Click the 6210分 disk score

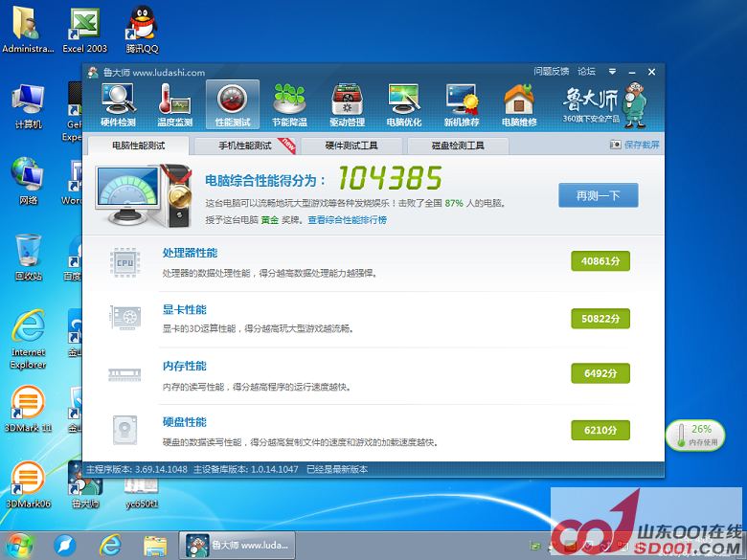(x=600, y=430)
